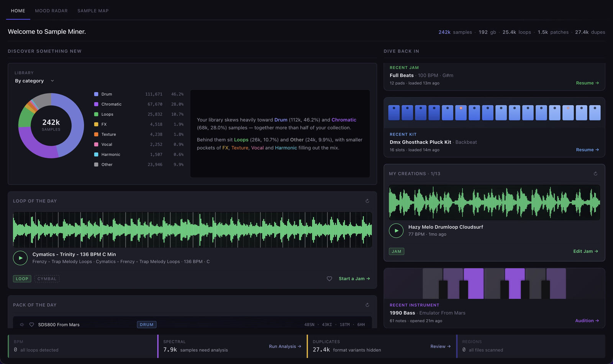The height and width of the screenshot is (364, 613).
Task: Resume the Full Beats jam
Action: (587, 83)
